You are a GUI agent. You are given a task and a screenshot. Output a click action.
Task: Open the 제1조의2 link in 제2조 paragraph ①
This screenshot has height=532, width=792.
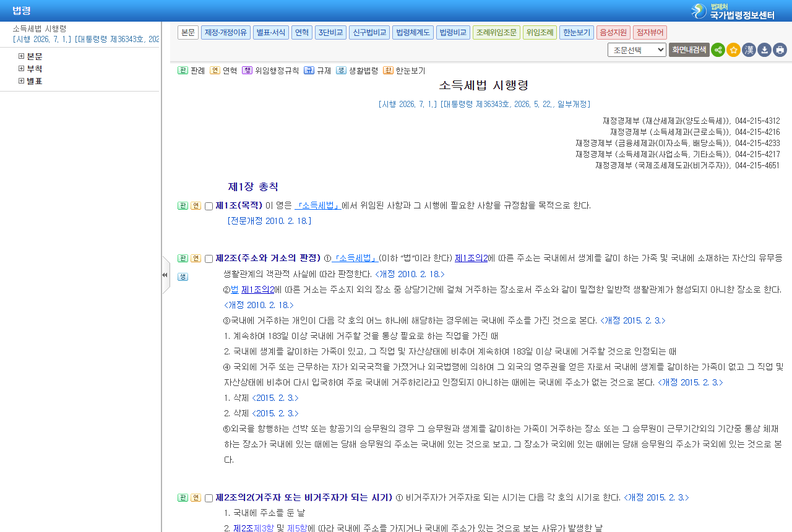pyautogui.click(x=471, y=259)
